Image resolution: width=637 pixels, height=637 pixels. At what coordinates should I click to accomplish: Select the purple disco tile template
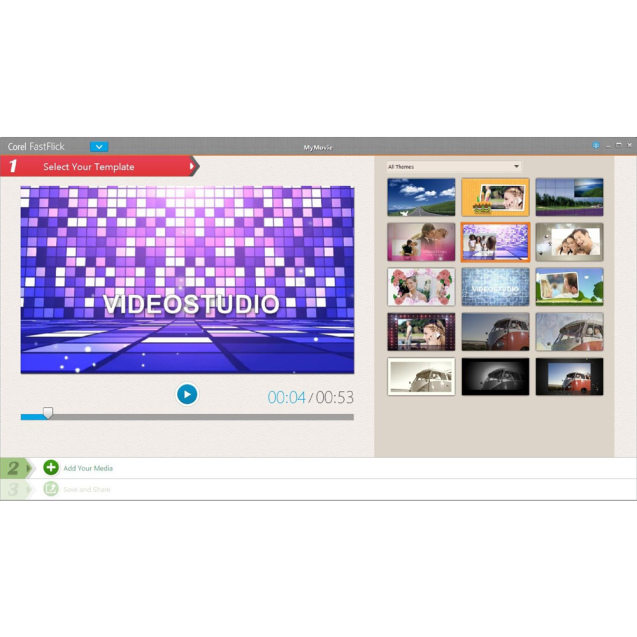coord(495,242)
